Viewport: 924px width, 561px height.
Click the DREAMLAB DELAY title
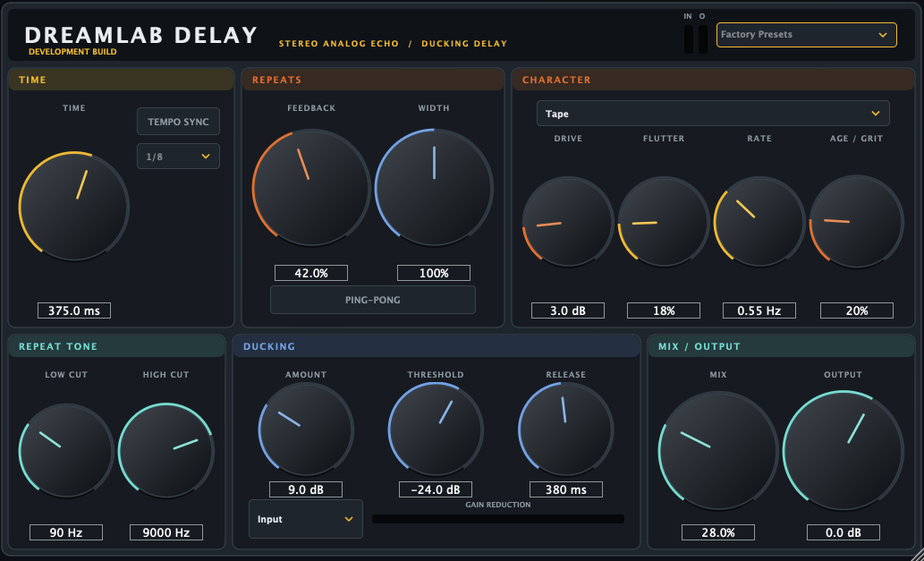pos(141,36)
